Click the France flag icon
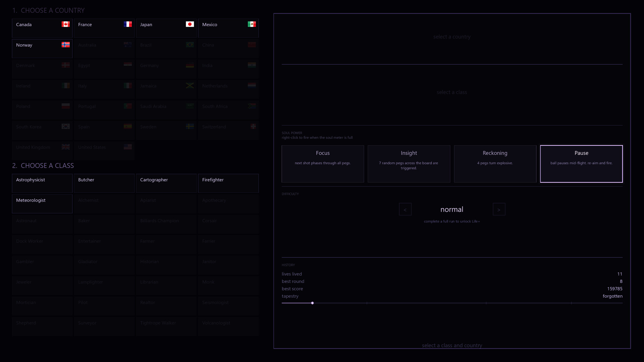The image size is (644, 362). point(128,24)
